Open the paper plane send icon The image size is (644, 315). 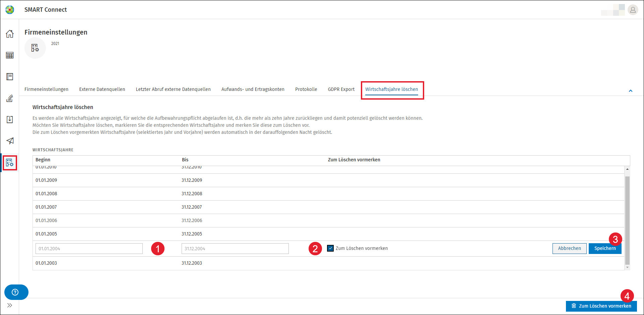coord(10,141)
